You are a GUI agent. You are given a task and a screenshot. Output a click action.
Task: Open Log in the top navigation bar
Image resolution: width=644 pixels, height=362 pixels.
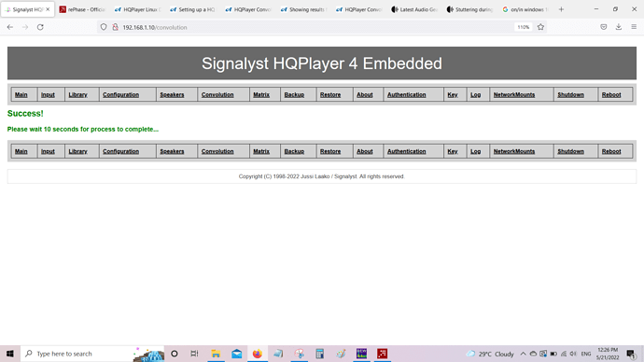tap(475, 95)
